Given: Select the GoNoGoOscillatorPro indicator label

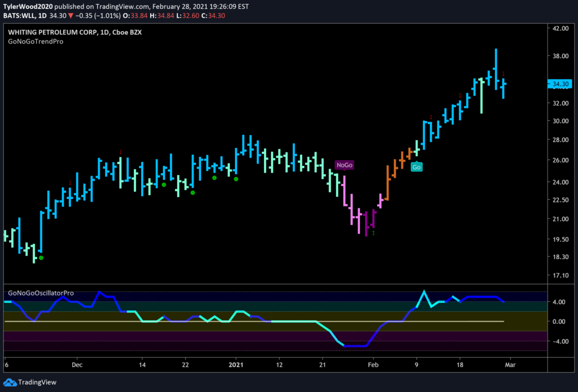Looking at the screenshot, I should 41,293.
